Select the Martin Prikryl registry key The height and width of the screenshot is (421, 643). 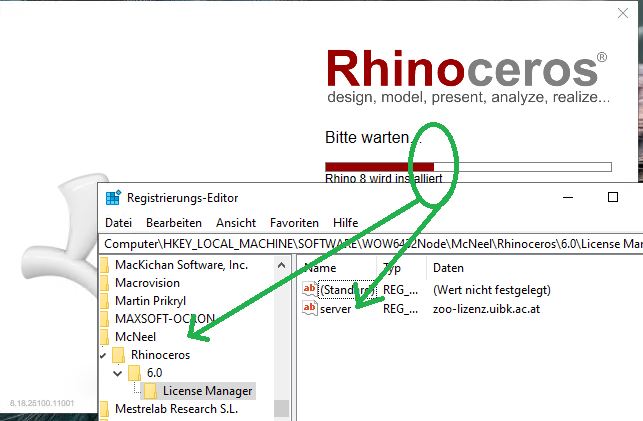coord(150,301)
